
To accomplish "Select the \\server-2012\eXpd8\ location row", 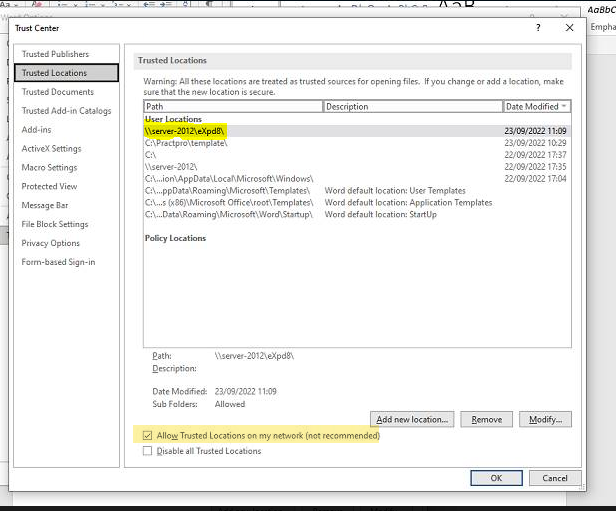I will 187,131.
